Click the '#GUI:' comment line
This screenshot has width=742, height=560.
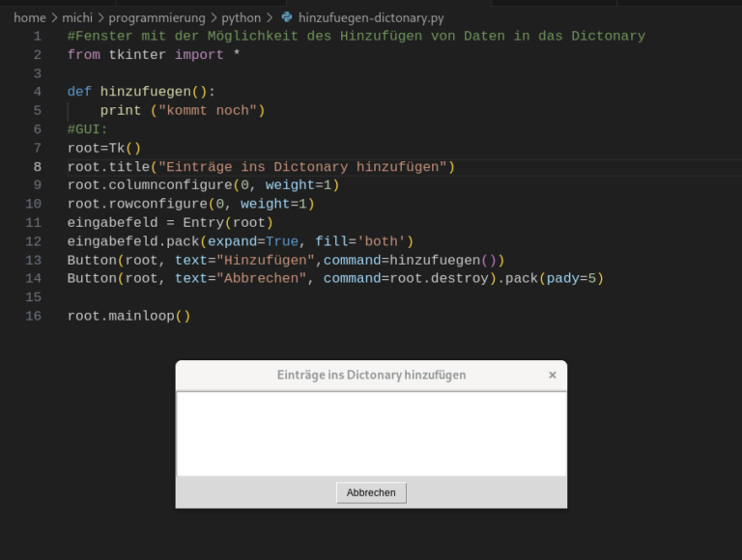pyautogui.click(x=88, y=129)
